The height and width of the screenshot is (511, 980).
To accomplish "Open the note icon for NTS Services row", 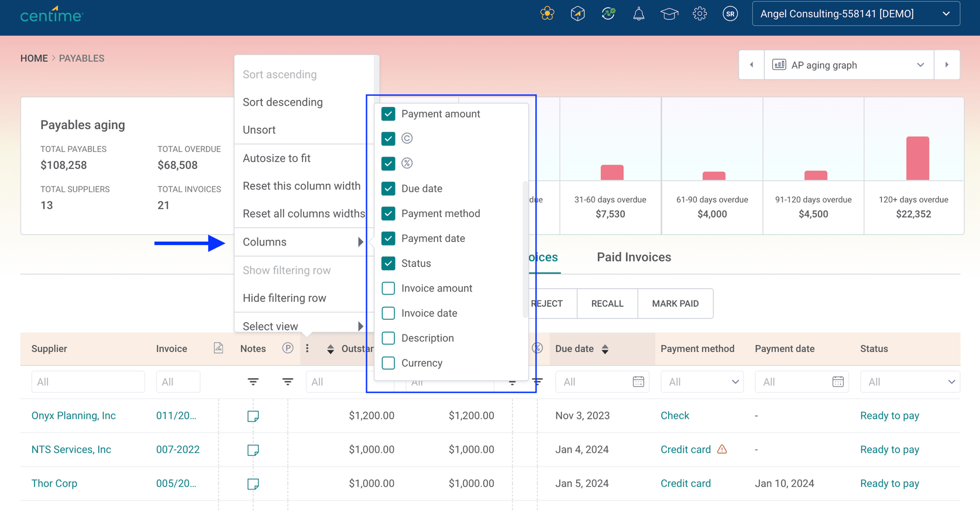I will (x=253, y=450).
